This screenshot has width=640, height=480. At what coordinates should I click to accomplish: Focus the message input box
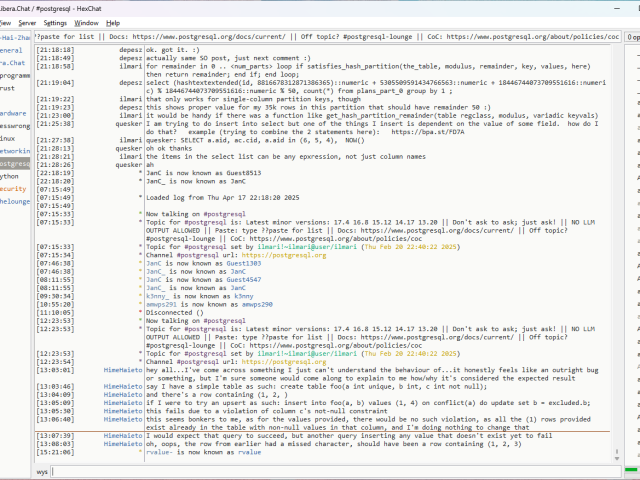coord(330,470)
